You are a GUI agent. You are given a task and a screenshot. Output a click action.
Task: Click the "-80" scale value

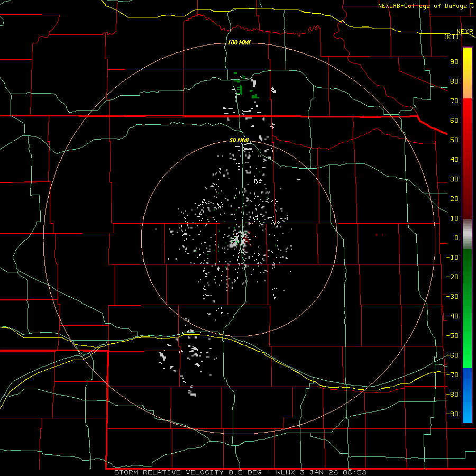452,395
